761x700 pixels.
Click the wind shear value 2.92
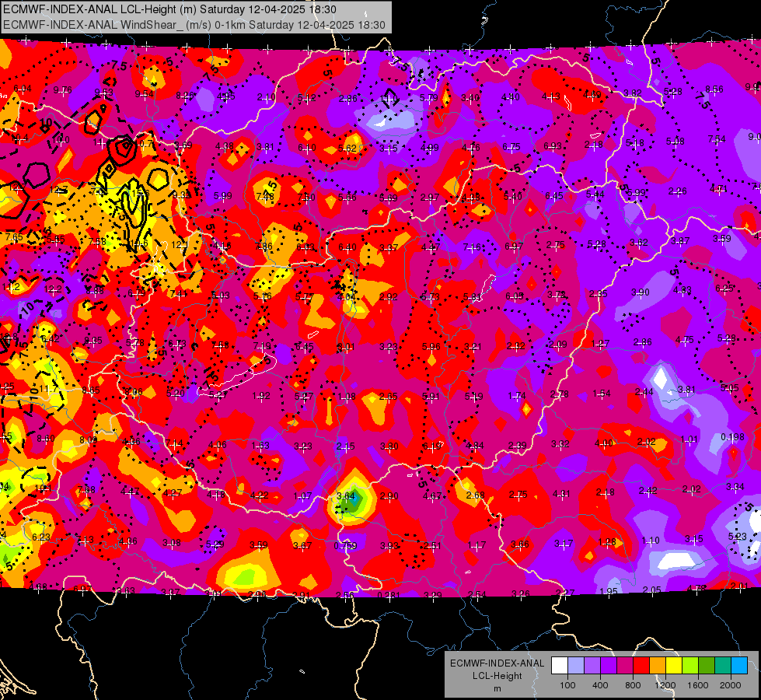pos(388,297)
